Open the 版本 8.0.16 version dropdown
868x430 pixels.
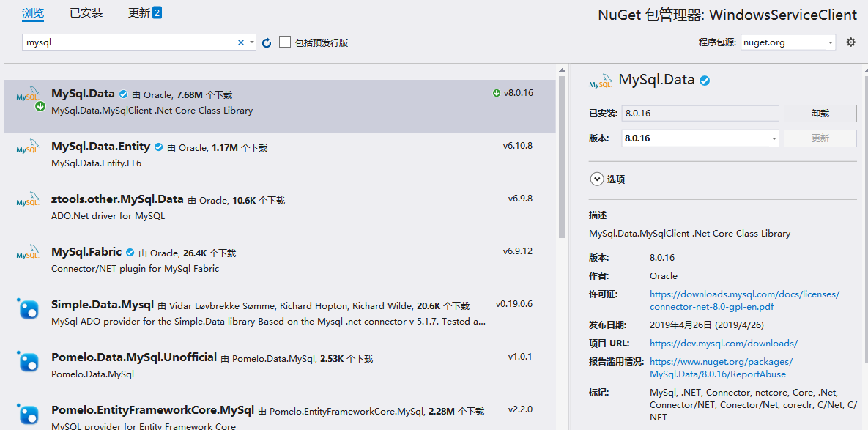(700, 138)
